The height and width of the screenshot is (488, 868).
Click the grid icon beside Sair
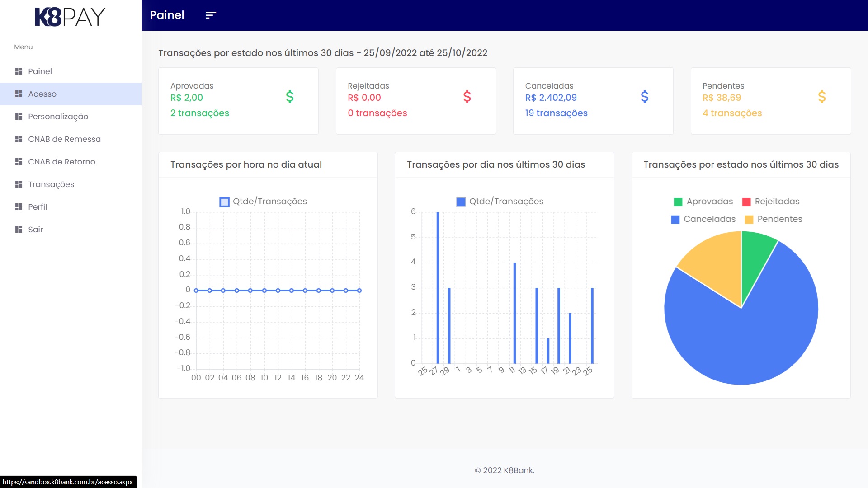[19, 230]
